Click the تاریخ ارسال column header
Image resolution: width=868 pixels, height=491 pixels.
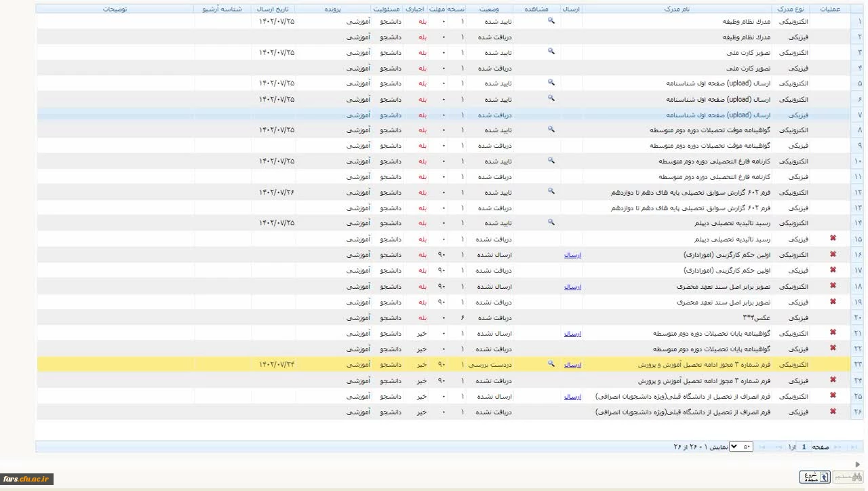tap(273, 9)
